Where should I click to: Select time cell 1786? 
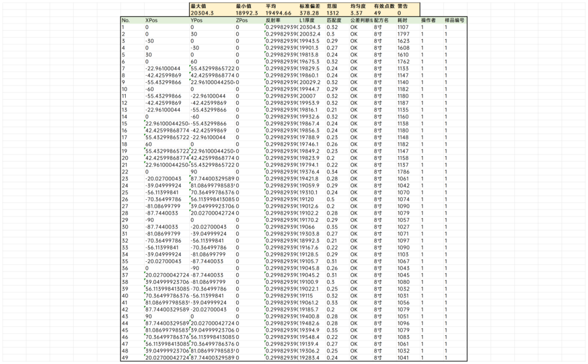(408, 172)
